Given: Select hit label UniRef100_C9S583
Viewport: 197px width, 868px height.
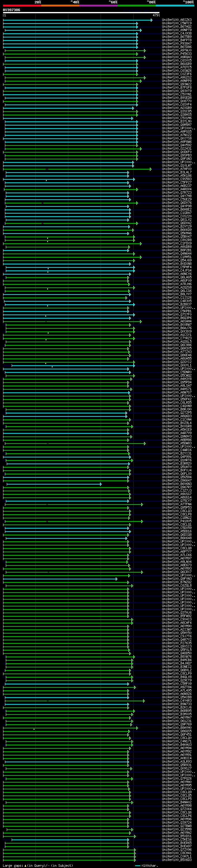Looking at the screenshot, I should (177, 179).
